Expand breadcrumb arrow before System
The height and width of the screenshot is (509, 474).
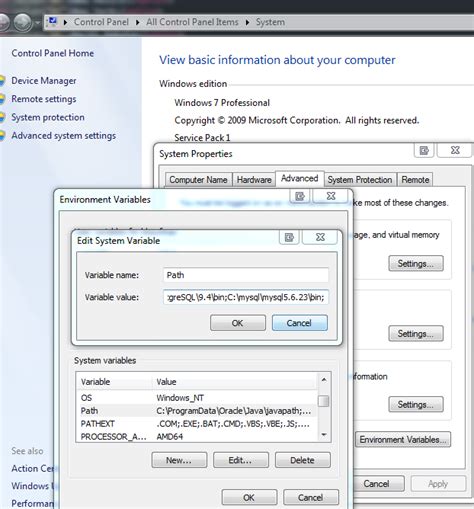(x=247, y=22)
